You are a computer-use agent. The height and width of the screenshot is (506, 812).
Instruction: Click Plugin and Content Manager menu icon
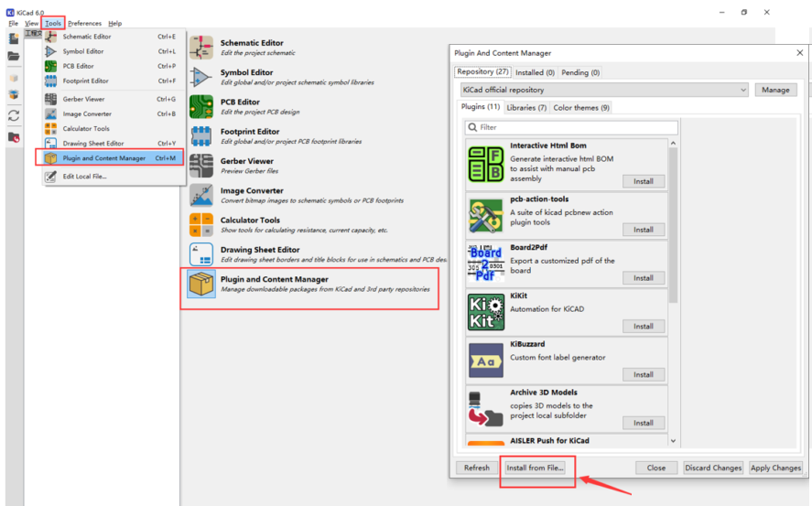(x=50, y=158)
